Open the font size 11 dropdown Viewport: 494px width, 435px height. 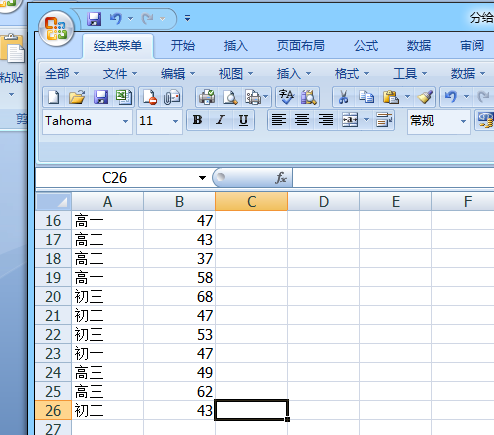[x=175, y=121]
